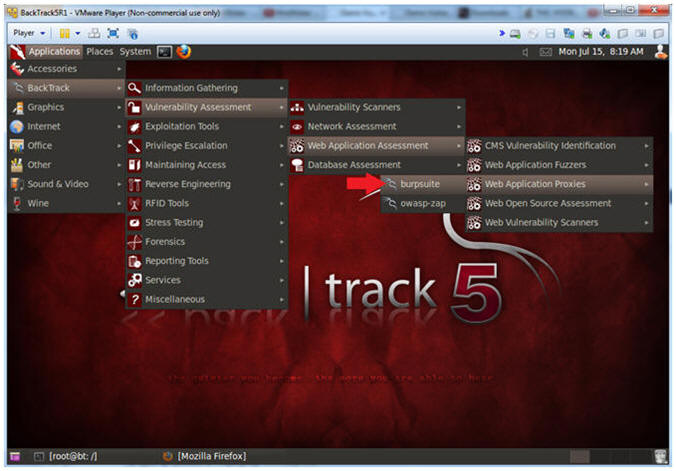This screenshot has height=471, width=676.
Task: Expand the Information Gathering submenu arrow
Action: (282, 88)
